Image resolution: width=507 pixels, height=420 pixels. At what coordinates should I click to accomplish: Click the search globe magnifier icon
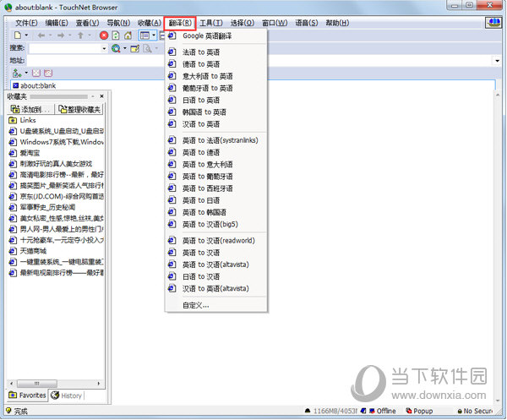point(116,48)
